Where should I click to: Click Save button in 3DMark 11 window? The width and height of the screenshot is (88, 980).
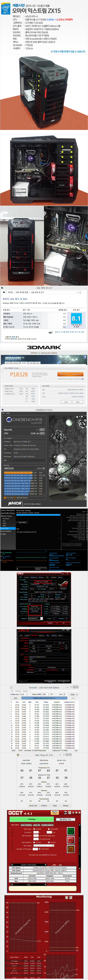click(x=78, y=402)
